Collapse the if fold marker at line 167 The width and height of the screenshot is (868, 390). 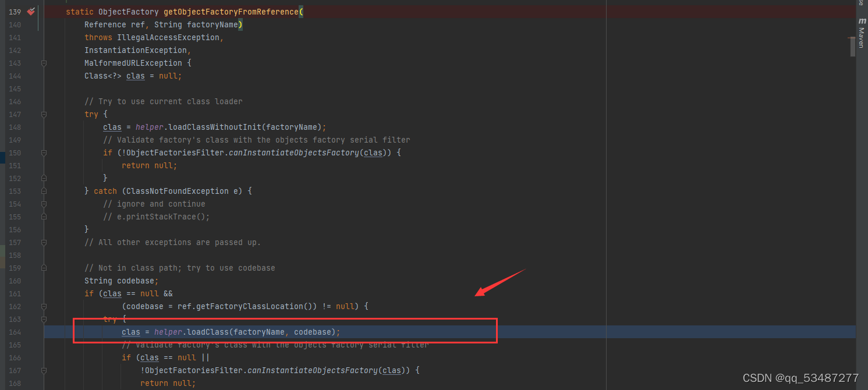(44, 370)
